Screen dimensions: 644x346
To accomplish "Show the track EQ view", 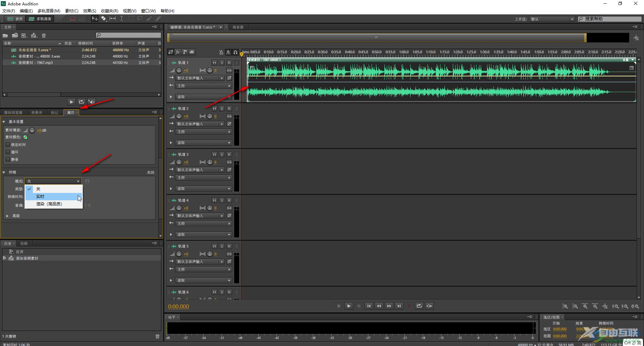I will click(192, 52).
